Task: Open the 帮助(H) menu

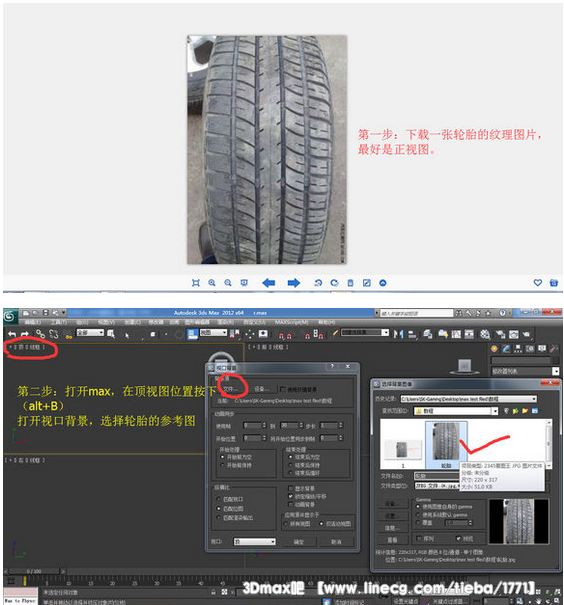Action: 327,322
